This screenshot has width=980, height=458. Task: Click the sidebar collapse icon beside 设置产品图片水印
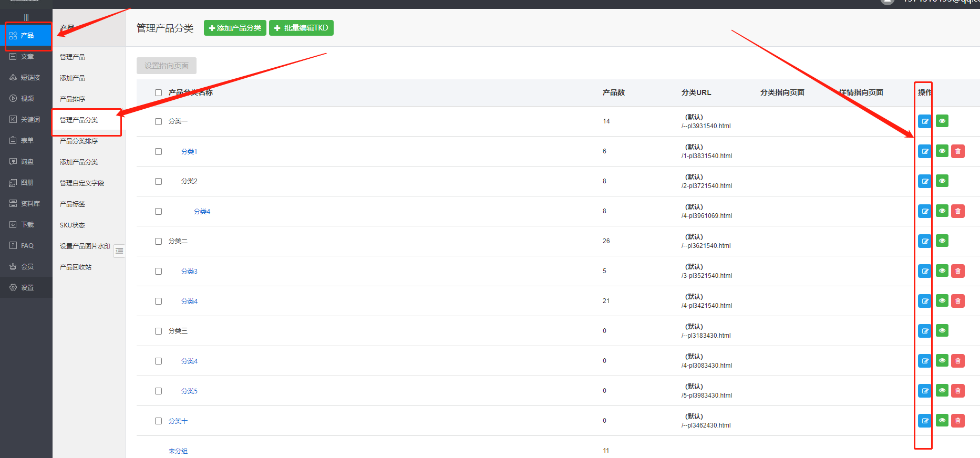pyautogui.click(x=119, y=251)
